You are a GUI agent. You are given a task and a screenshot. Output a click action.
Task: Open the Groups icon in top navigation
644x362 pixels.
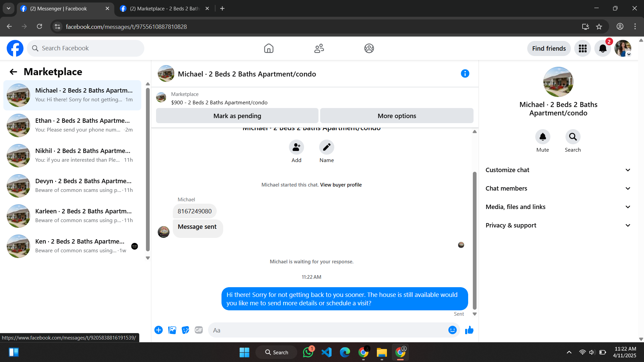pyautogui.click(x=369, y=48)
